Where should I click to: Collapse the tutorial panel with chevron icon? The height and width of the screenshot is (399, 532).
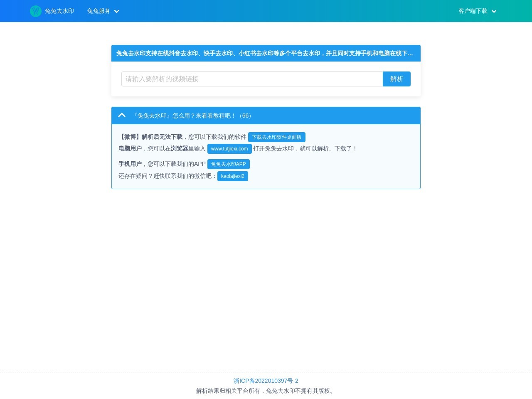122,115
